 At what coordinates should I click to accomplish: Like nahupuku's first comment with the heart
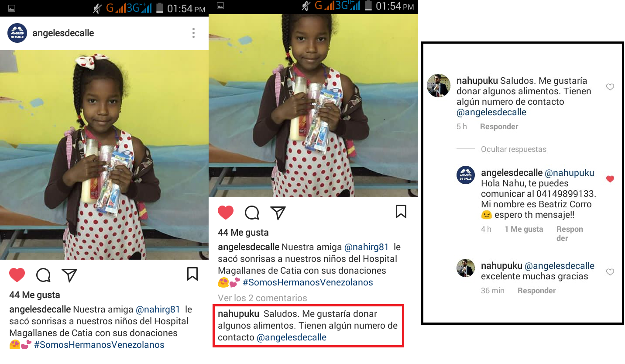610,87
